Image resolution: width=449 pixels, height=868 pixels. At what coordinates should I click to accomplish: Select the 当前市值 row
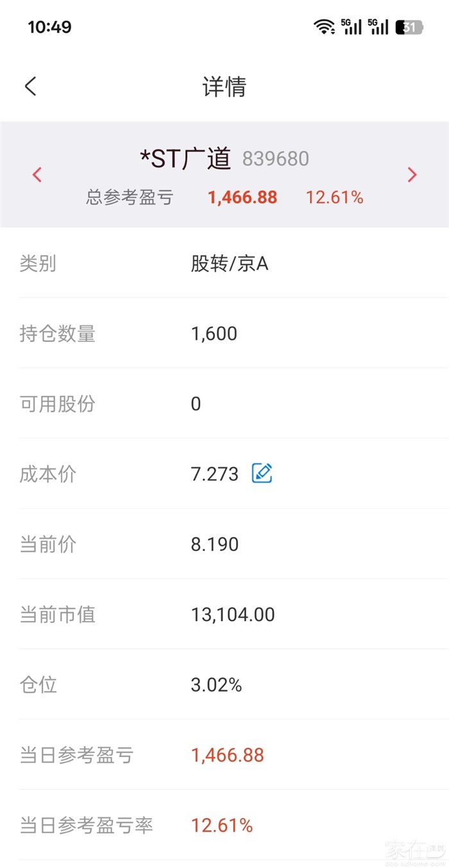click(x=224, y=615)
